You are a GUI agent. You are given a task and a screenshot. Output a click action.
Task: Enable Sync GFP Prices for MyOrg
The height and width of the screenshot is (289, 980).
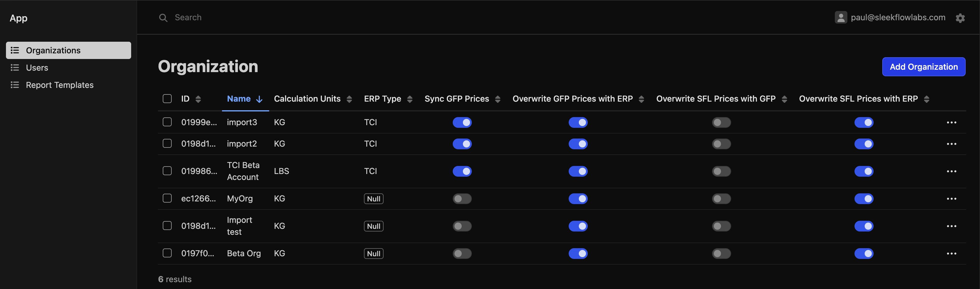point(462,199)
